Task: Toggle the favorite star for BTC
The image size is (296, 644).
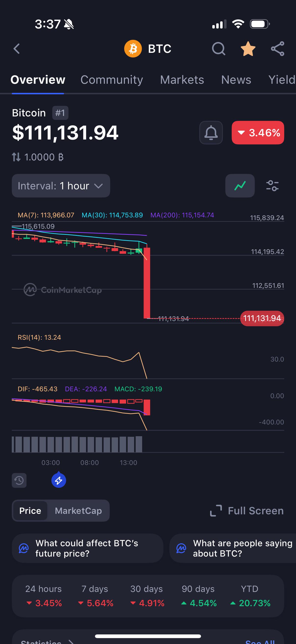Action: tap(248, 48)
